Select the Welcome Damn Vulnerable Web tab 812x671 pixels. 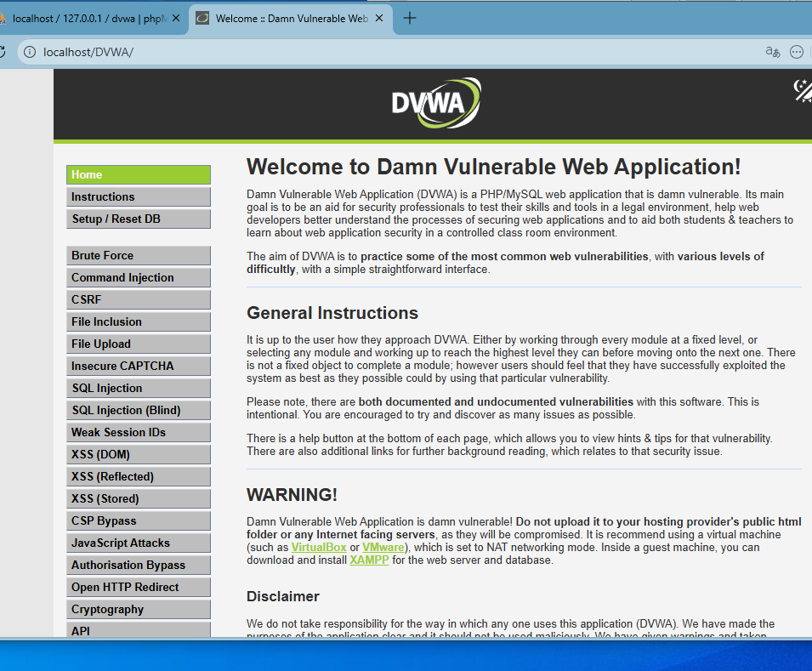coord(291,18)
